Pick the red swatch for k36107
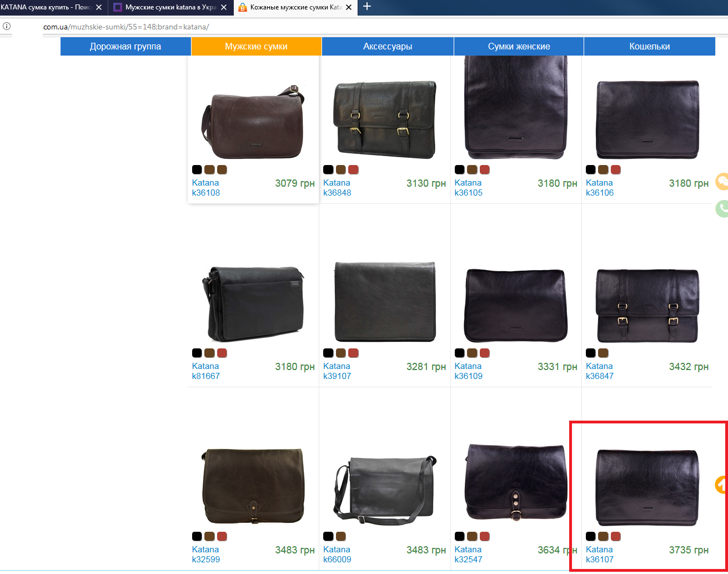The height and width of the screenshot is (574, 728). [615, 536]
